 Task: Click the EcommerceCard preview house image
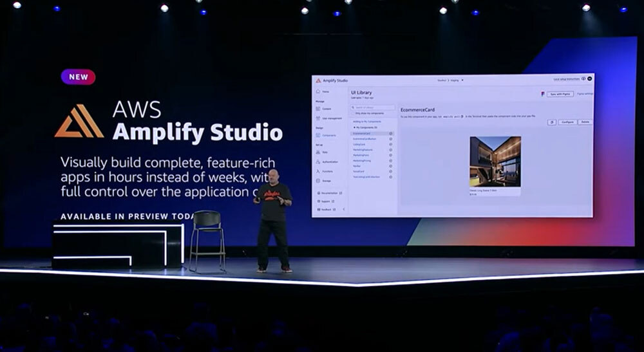click(x=495, y=162)
